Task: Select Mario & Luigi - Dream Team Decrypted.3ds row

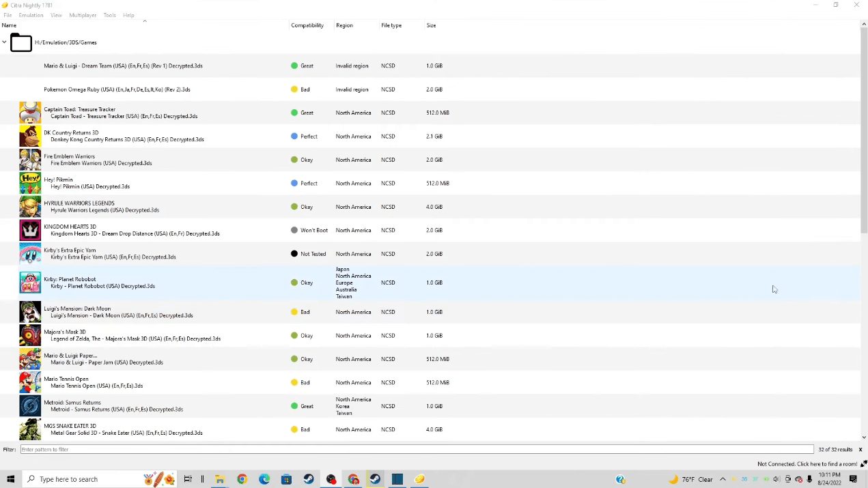Action: 430,66
